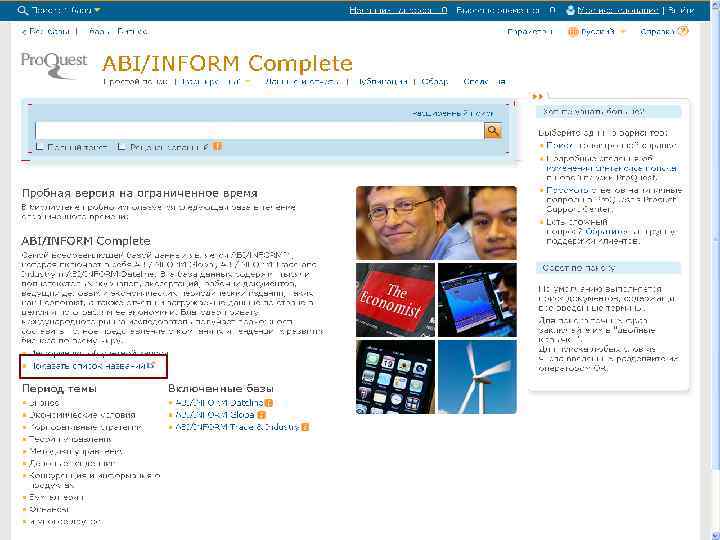The width and height of the screenshot is (720, 540).
Task: Click info icon next to Trade & Industry
Action: (x=305, y=428)
